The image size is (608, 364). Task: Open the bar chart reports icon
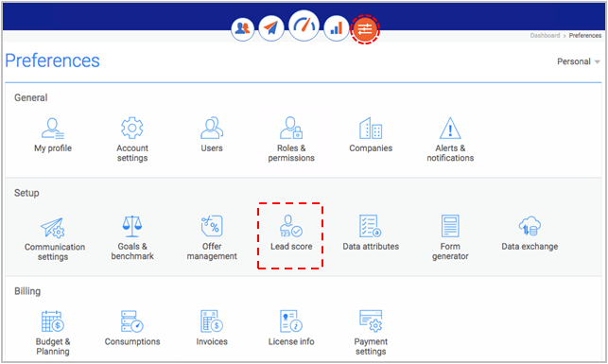[x=337, y=28]
